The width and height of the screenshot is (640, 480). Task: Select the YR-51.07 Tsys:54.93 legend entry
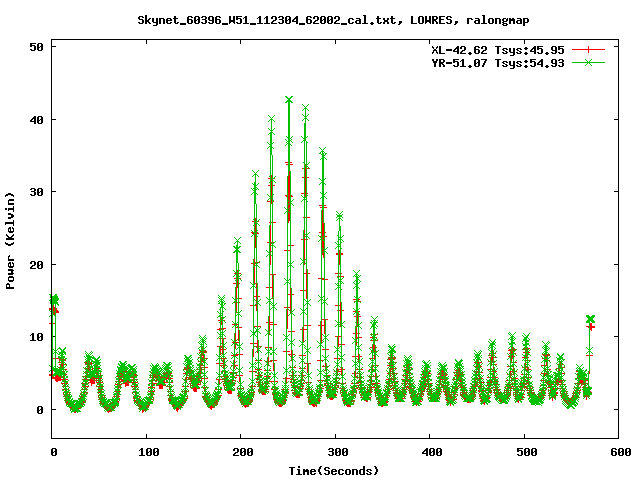(x=498, y=63)
